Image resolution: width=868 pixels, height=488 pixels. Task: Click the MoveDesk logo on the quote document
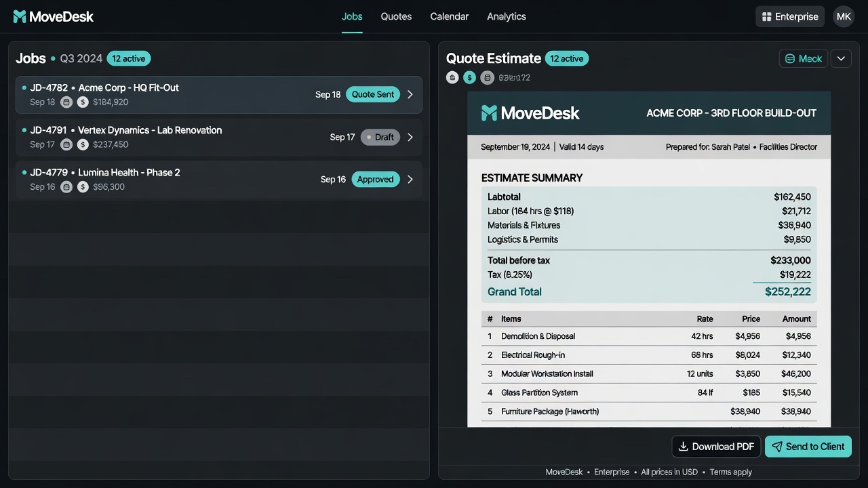coord(530,113)
